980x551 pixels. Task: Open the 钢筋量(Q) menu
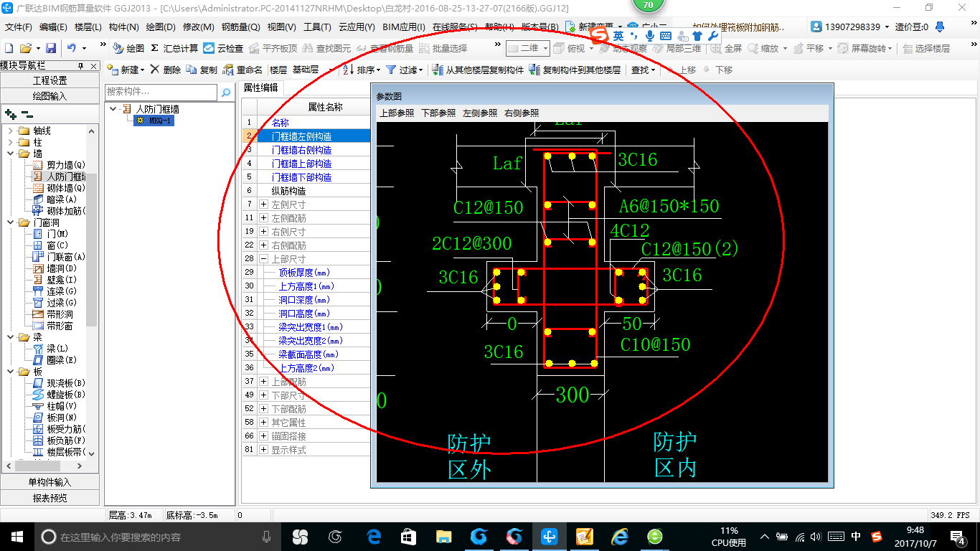point(240,27)
